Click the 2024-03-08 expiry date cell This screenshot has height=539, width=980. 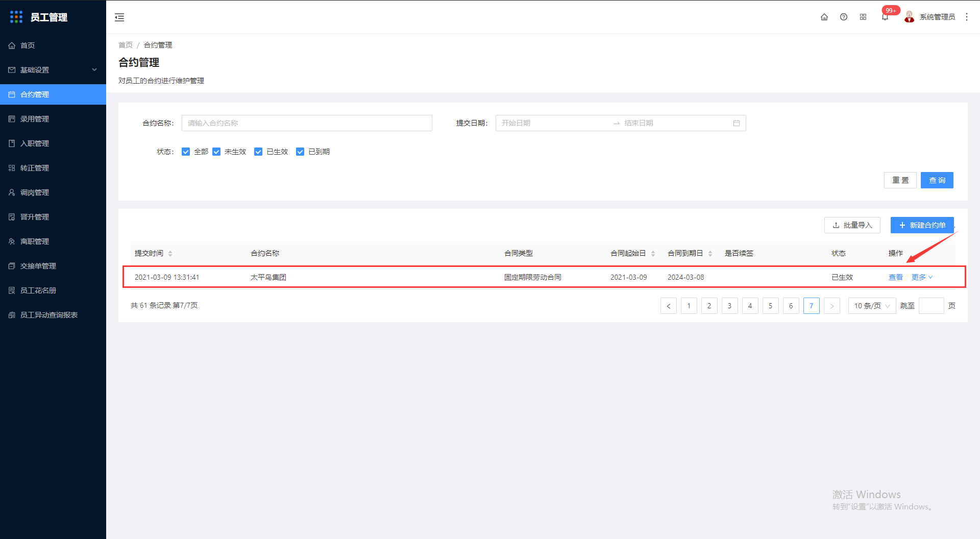(x=685, y=277)
